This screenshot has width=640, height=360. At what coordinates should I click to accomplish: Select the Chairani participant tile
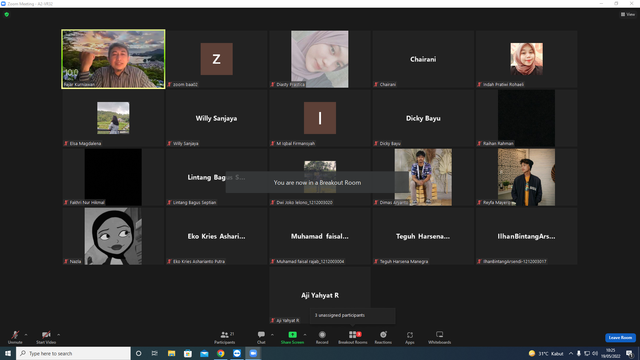423,59
